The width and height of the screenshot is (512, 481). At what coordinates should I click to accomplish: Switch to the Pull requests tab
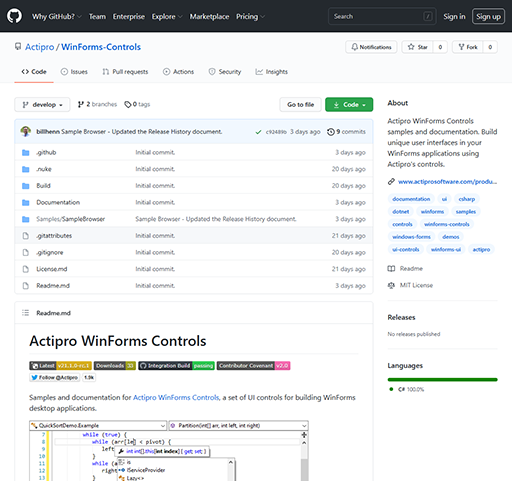125,72
